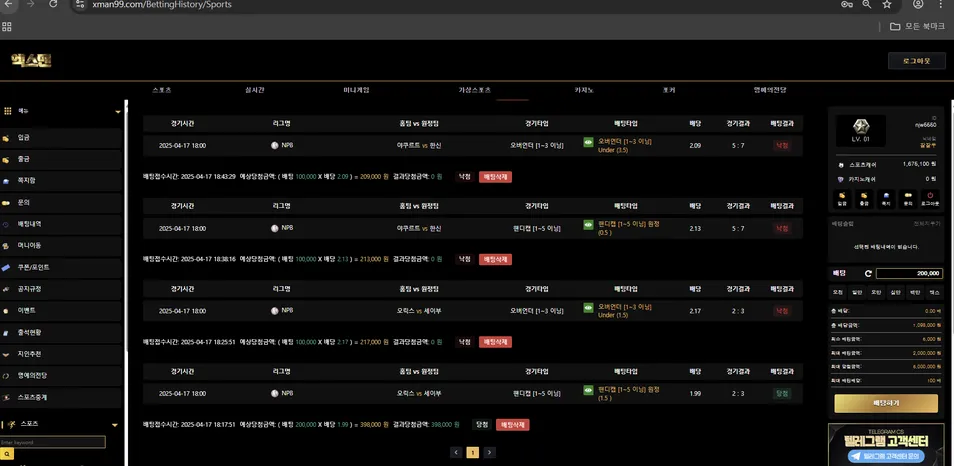Click the gold 배팅하기 button

[x=886, y=403]
